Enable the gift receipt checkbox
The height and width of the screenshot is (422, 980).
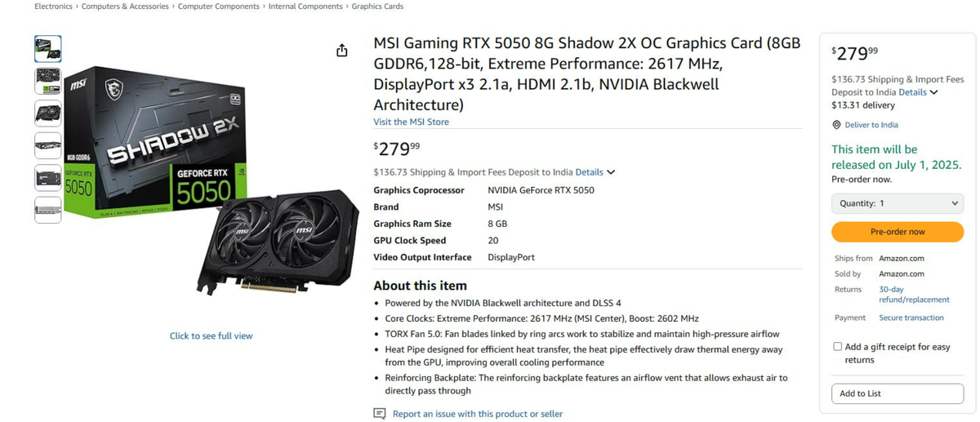coord(837,347)
